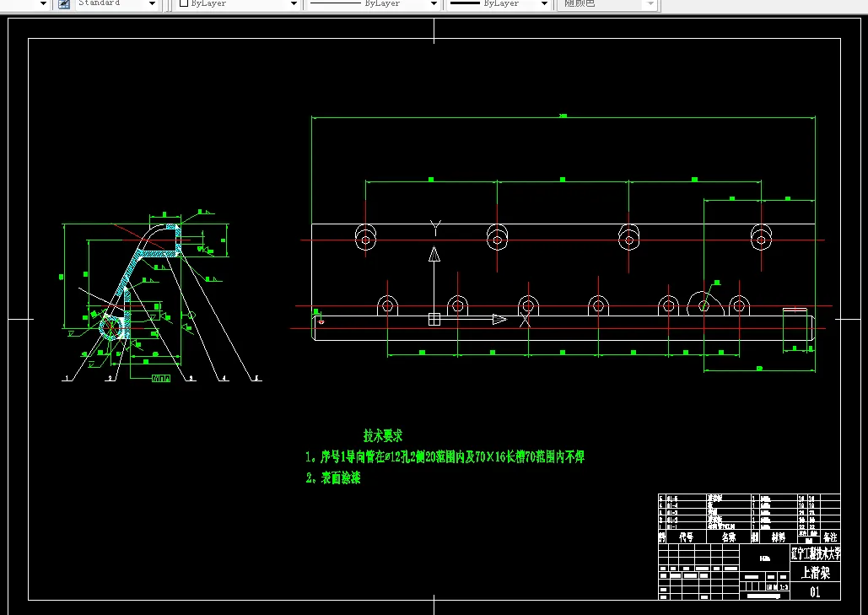
Task: Click the text style icon left of Standard
Action: 64,4
